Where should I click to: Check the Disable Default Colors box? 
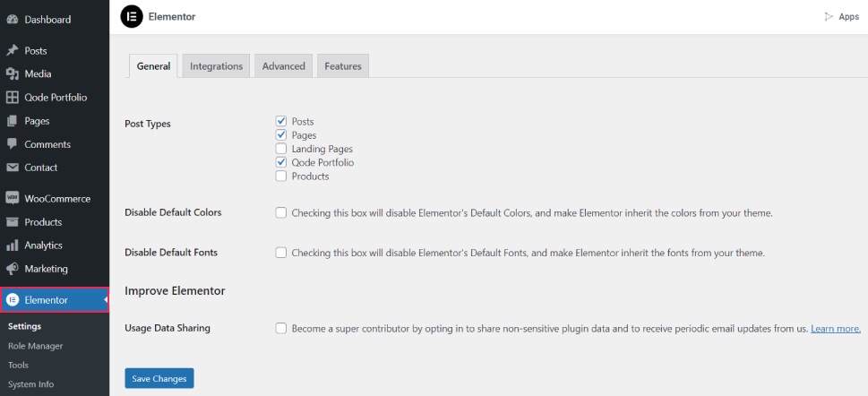(281, 212)
